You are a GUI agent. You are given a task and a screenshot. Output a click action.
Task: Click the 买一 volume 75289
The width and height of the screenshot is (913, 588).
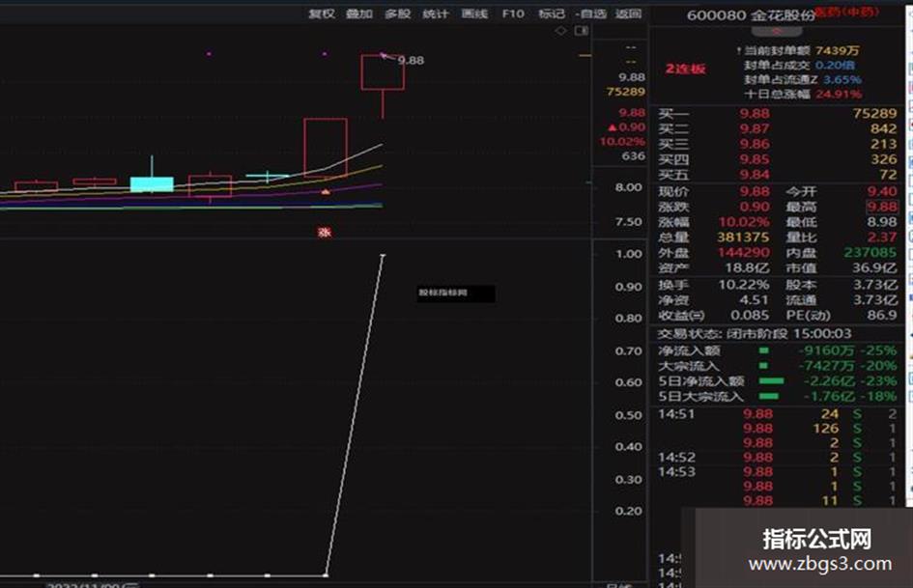pos(874,114)
